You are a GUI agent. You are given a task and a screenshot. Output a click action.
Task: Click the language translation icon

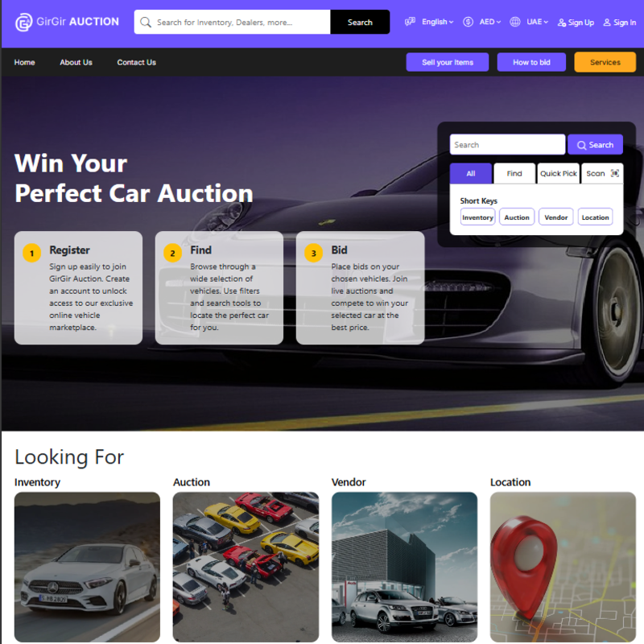click(410, 22)
